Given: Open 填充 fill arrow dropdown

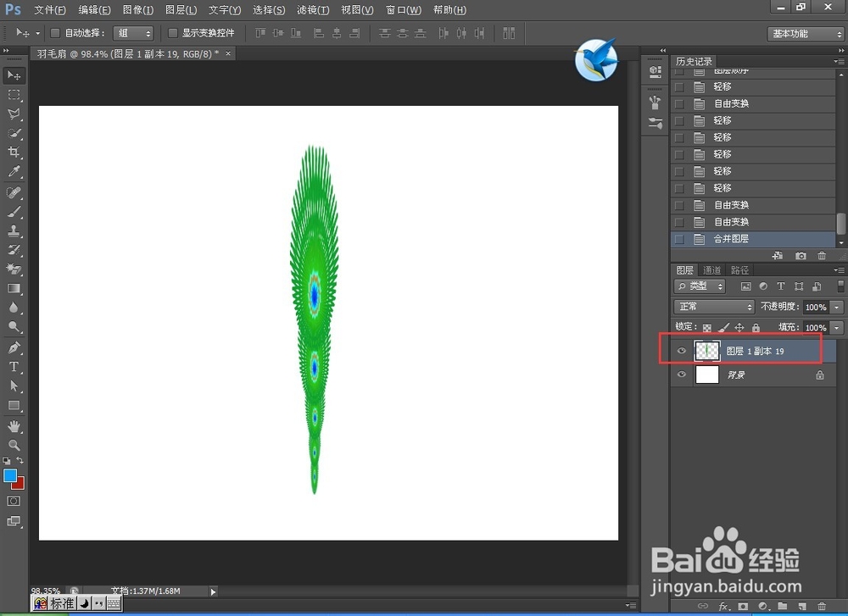Looking at the screenshot, I should 837,327.
